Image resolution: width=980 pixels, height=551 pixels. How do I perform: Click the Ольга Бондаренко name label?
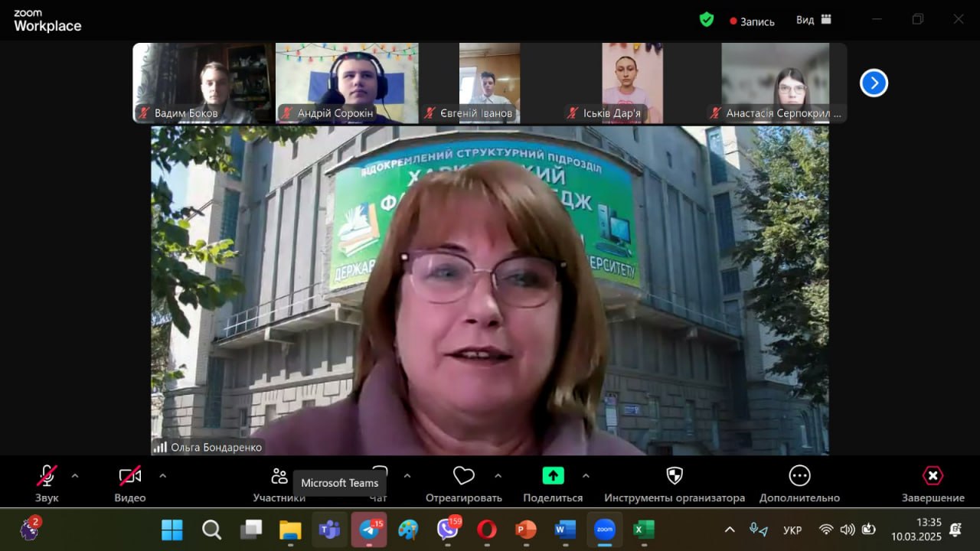(x=217, y=447)
